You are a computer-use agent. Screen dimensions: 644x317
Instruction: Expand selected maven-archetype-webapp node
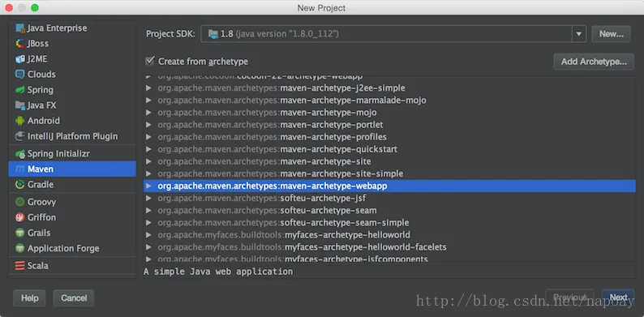click(148, 186)
